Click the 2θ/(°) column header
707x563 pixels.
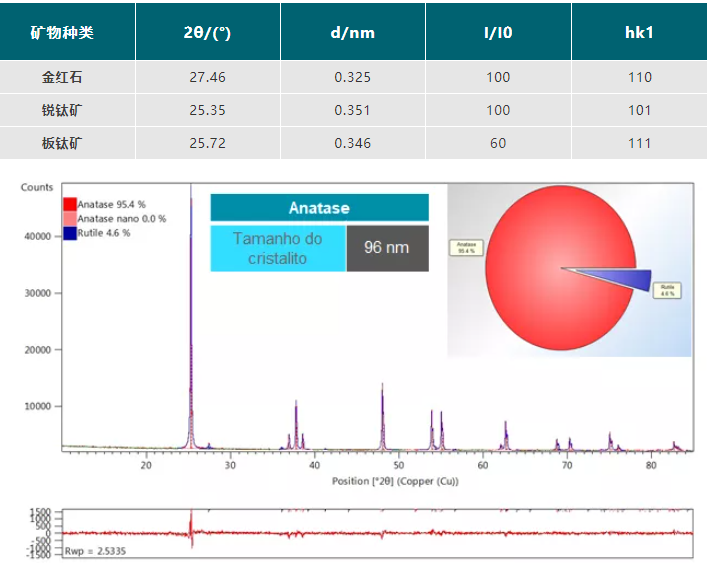(208, 32)
